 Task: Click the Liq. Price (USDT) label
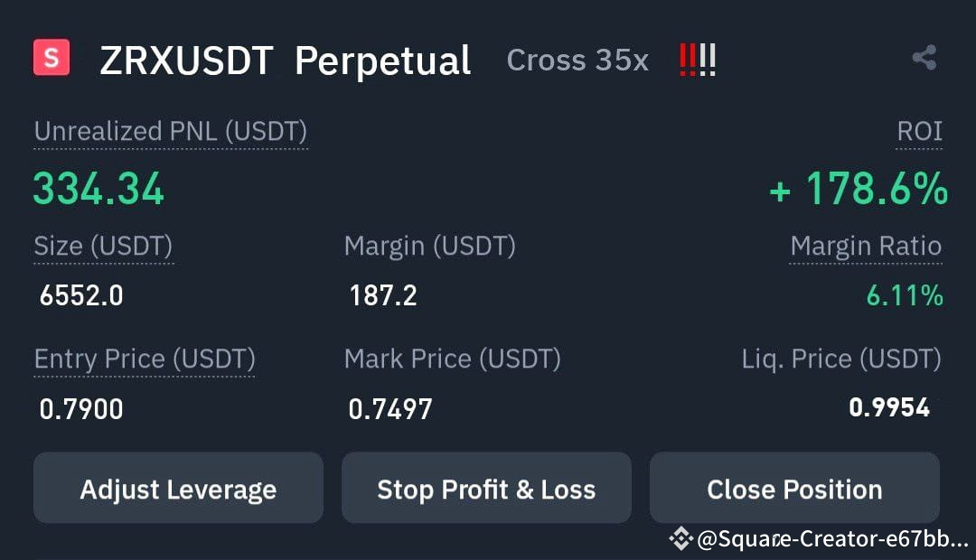pyautogui.click(x=840, y=359)
